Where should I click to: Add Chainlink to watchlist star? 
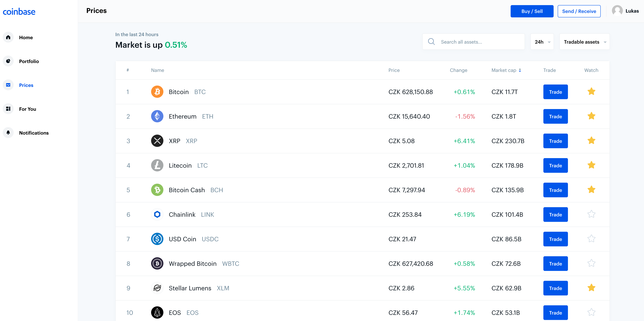pos(591,214)
